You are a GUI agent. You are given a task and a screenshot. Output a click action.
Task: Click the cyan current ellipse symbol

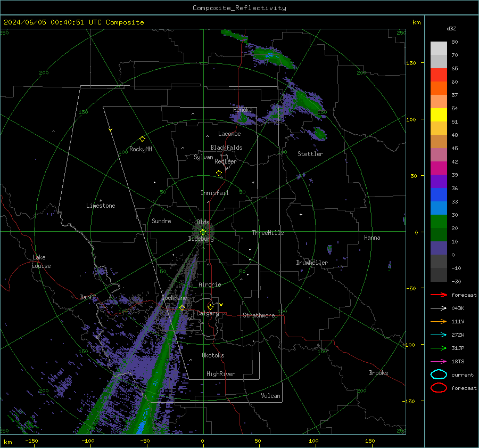pos(439,374)
